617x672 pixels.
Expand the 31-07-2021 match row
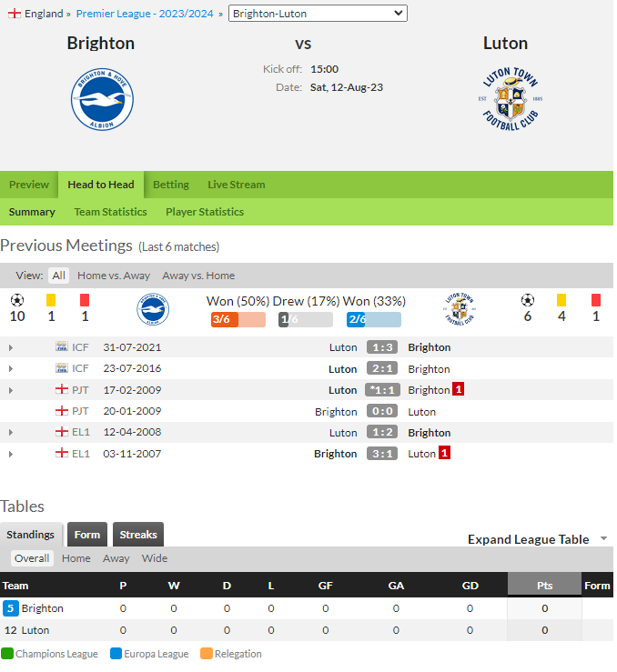click(x=11, y=347)
